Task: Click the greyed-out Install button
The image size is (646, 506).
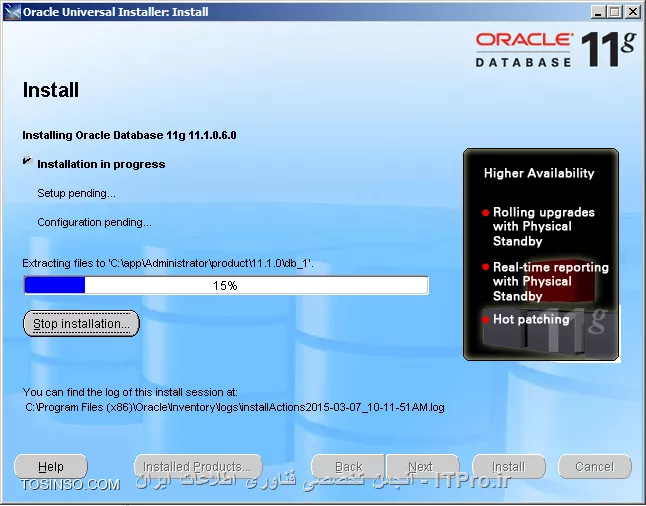Action: coord(509,466)
